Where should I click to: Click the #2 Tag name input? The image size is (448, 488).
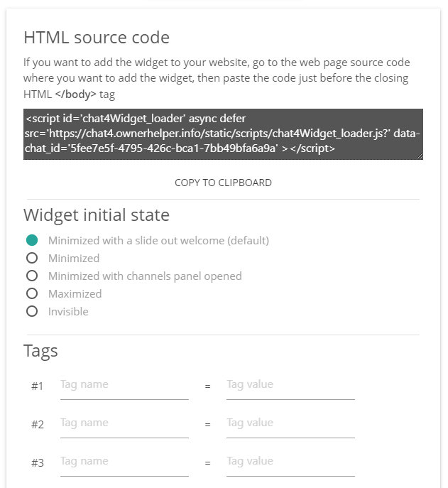pyautogui.click(x=124, y=423)
